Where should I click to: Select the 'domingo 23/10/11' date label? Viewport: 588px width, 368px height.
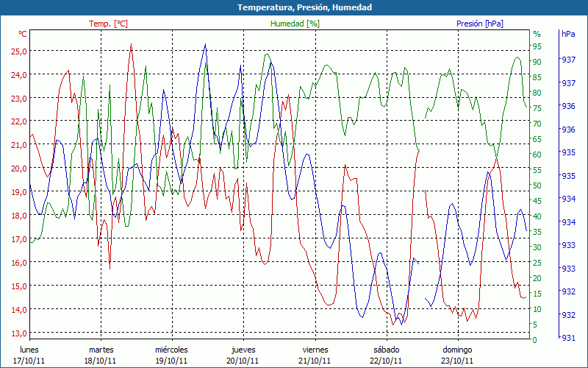pyautogui.click(x=457, y=355)
